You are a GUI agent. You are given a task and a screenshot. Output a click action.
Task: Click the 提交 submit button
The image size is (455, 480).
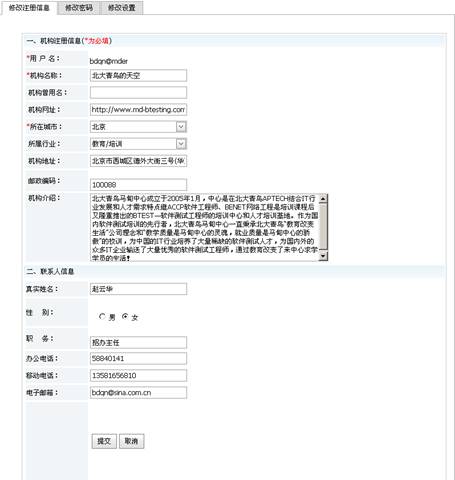104,441
